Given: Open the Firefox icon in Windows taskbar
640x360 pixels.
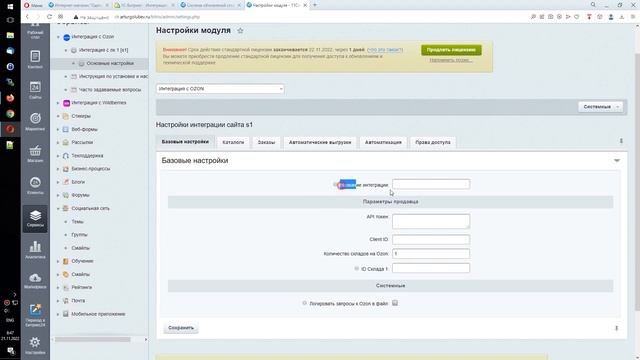Looking at the screenshot, I should 10,98.
